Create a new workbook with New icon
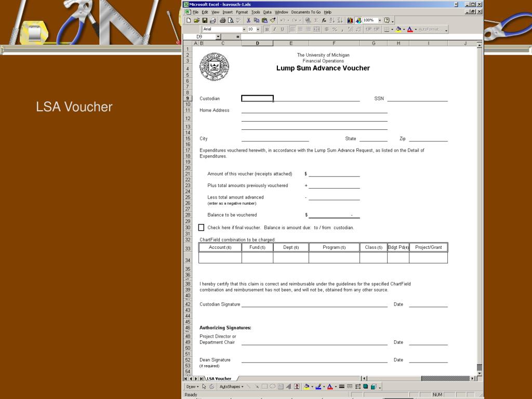Image resolution: width=532 pixels, height=399 pixels. [189, 20]
